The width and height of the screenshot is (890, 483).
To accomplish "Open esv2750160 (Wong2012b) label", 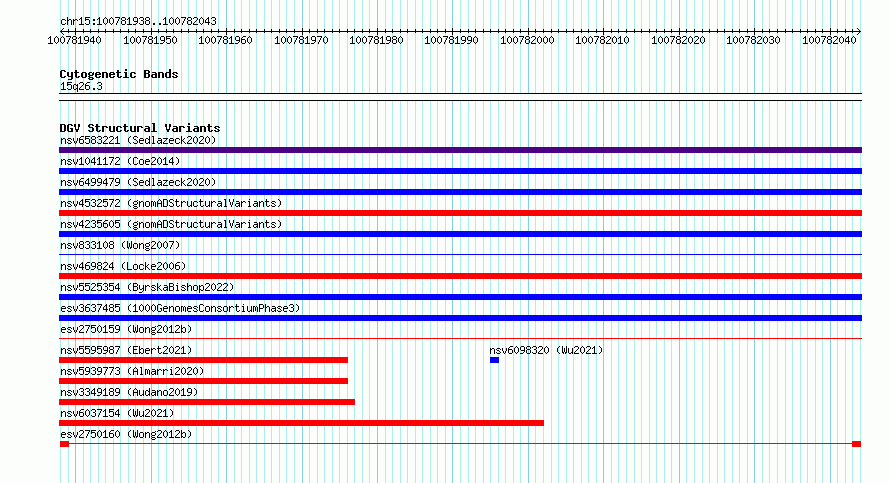I will 126,434.
